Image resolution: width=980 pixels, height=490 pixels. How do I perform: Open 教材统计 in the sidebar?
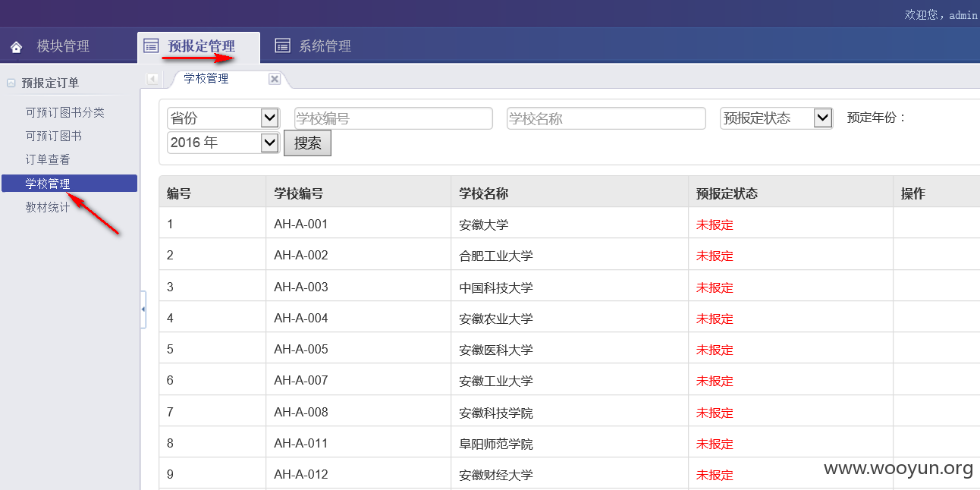48,207
